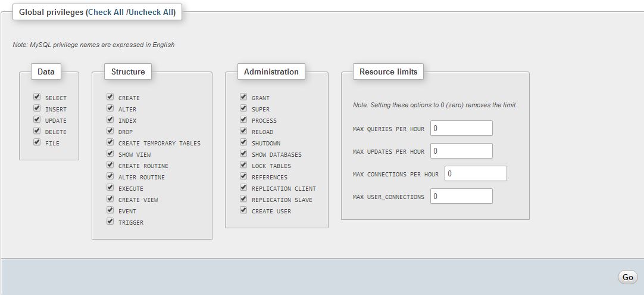Screen dimensions: 644x295
Task: Toggle the SUPER privilege checkbox
Action: click(x=243, y=108)
